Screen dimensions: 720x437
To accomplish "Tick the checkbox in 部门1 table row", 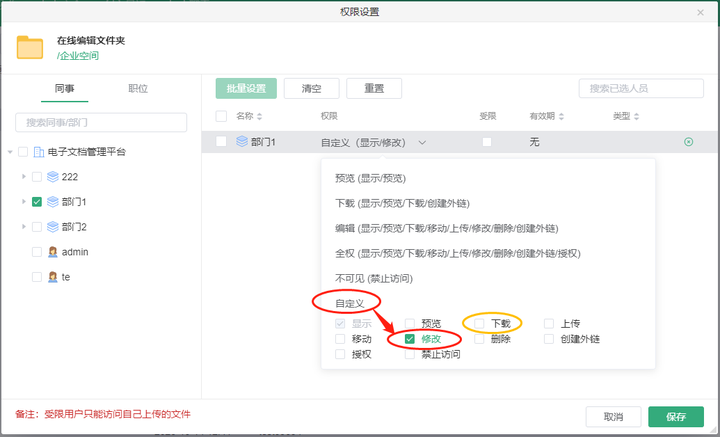I will click(x=221, y=141).
